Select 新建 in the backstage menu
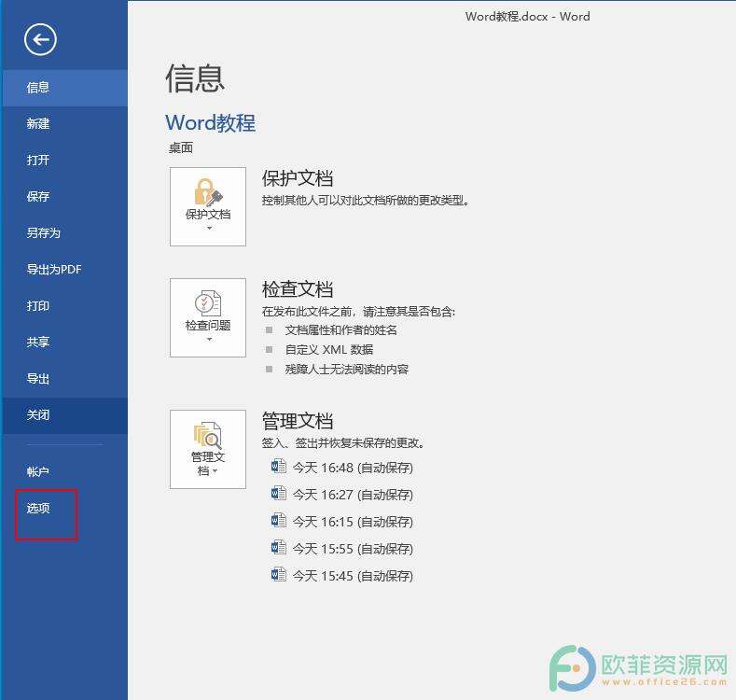The image size is (736, 700). (x=64, y=124)
